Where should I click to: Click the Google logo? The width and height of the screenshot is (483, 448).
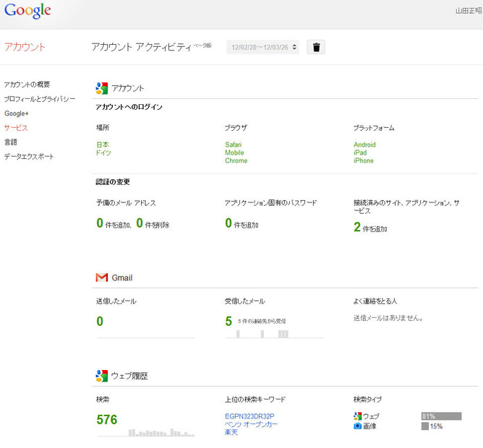click(27, 11)
